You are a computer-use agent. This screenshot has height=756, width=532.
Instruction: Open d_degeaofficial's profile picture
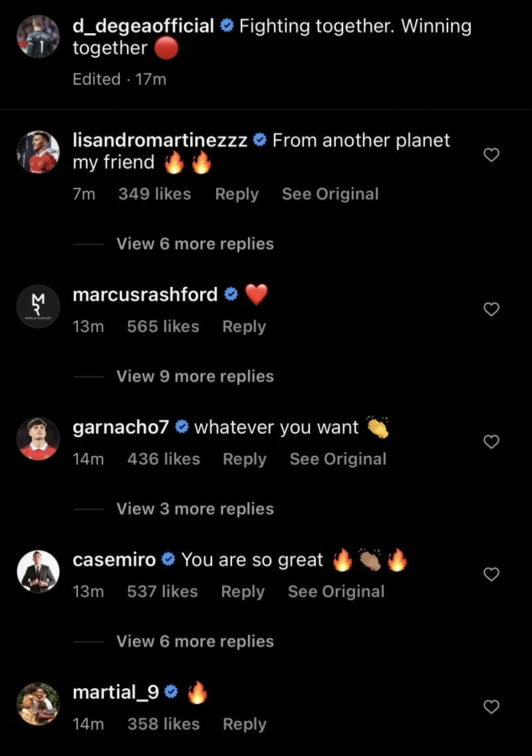click(x=38, y=36)
